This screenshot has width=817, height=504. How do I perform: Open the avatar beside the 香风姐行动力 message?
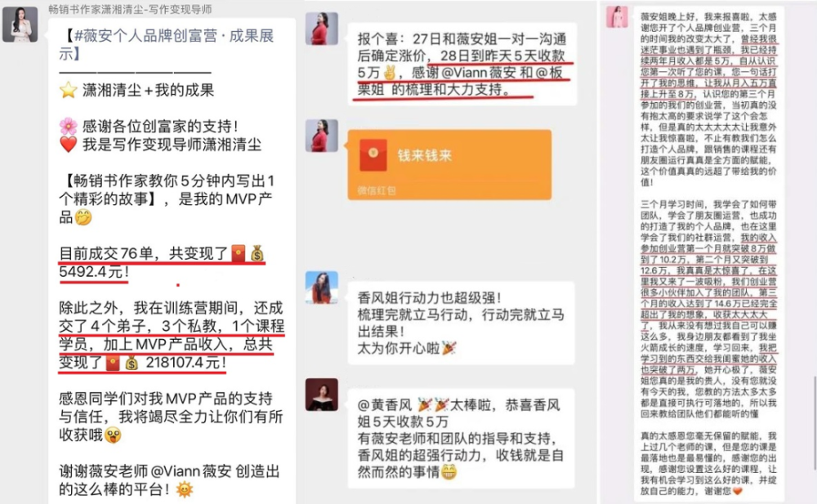click(321, 288)
